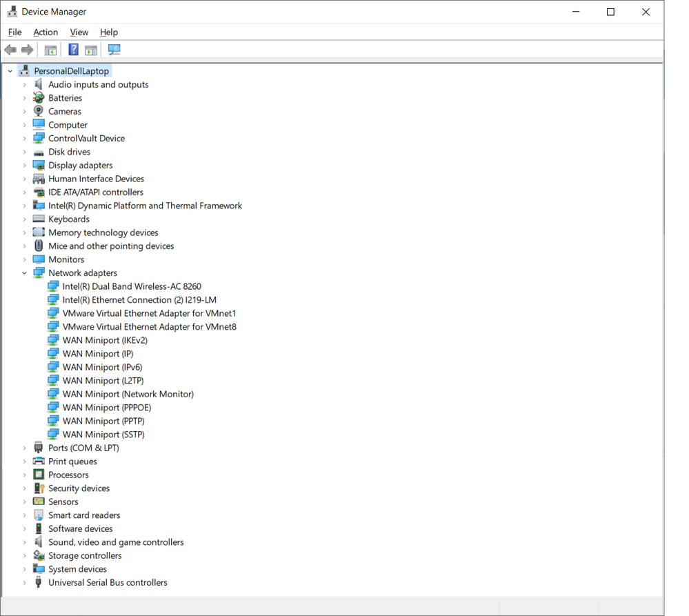Expand Sound, video and game controllers
The image size is (689, 616).
click(x=25, y=542)
